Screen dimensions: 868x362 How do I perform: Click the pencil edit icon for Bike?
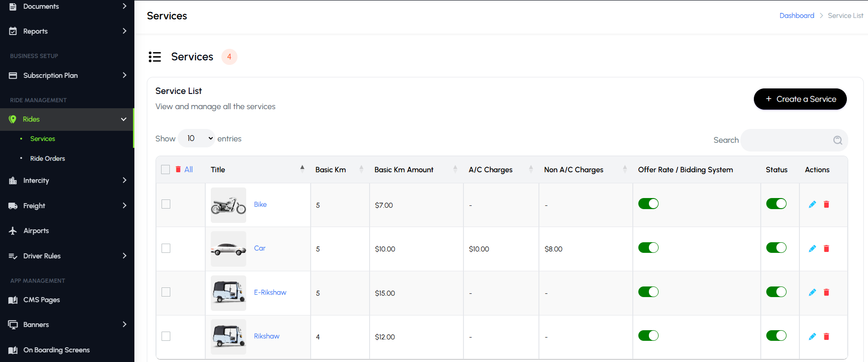tap(812, 204)
